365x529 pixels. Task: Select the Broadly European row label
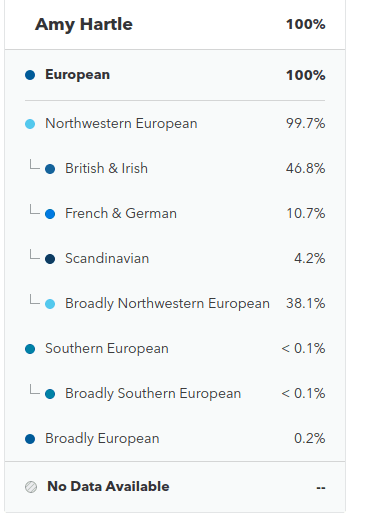[102, 438]
